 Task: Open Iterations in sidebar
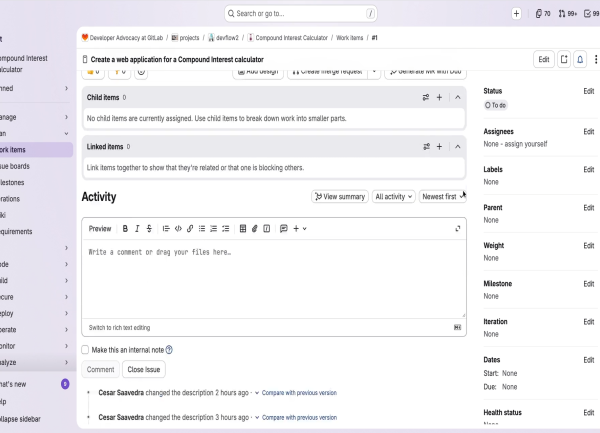36,199
